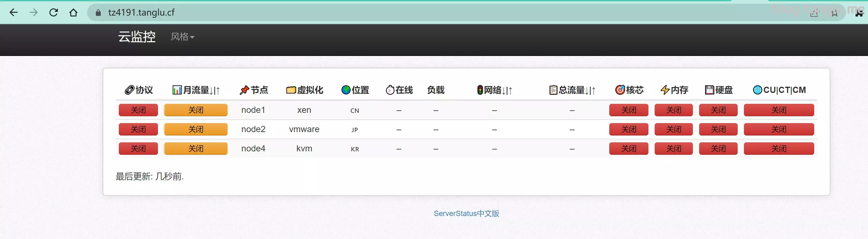The image size is (868, 239).
Task: Click the share page icon
Action: pos(814,13)
